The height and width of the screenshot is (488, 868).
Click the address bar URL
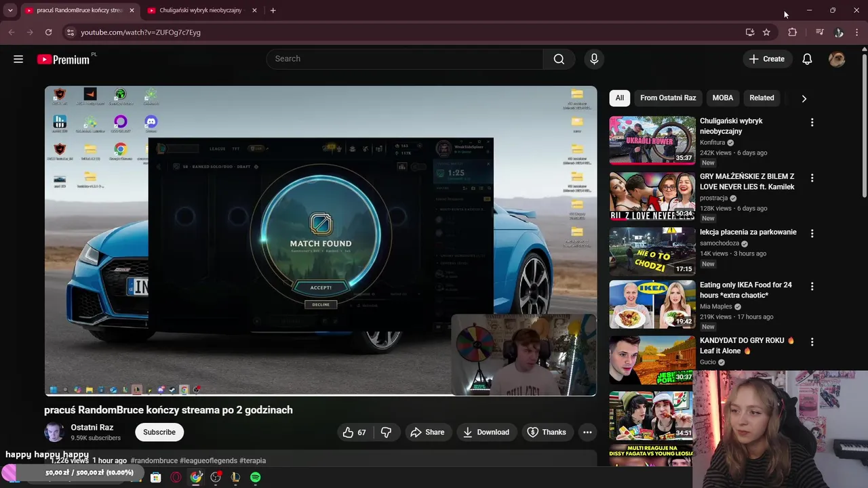click(x=140, y=32)
